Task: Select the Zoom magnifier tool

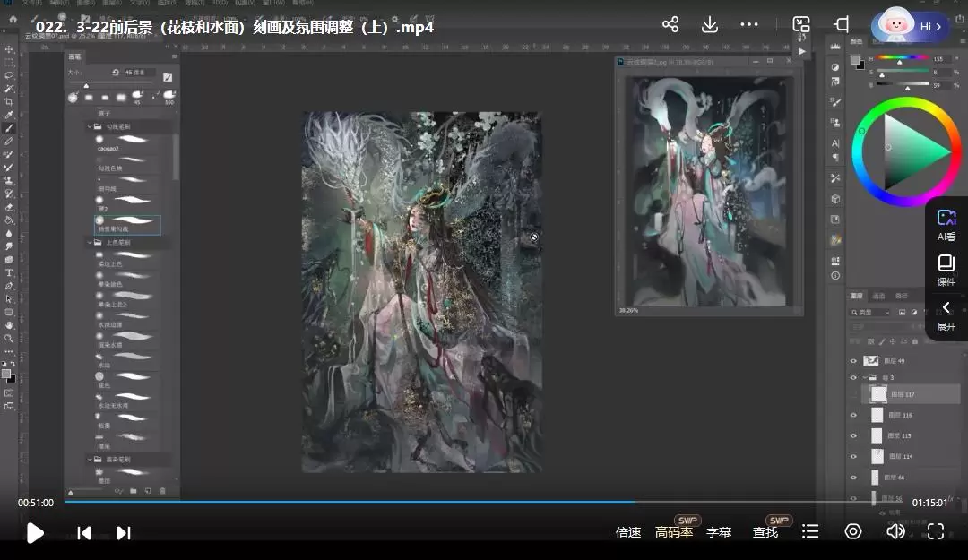Action: coord(9,339)
